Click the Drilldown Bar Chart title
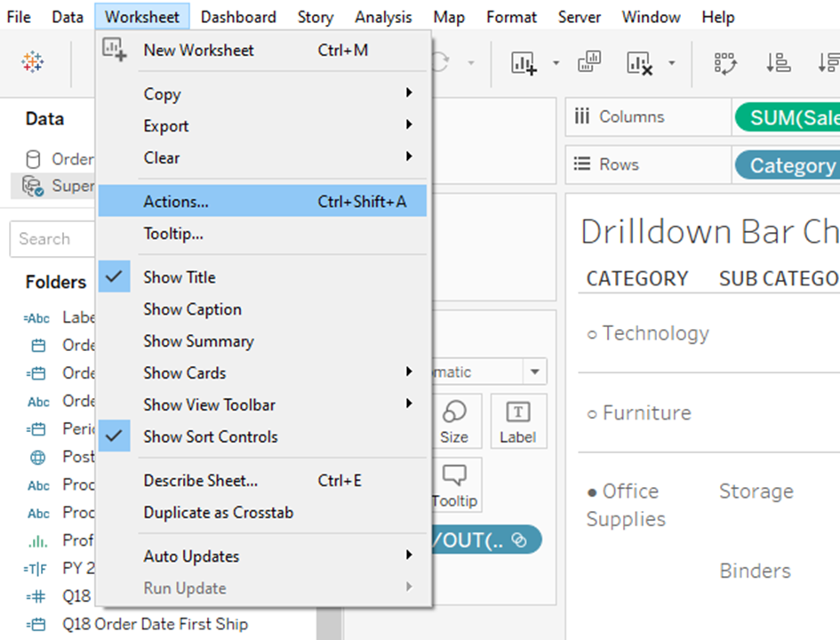Image resolution: width=840 pixels, height=640 pixels. 710,231
